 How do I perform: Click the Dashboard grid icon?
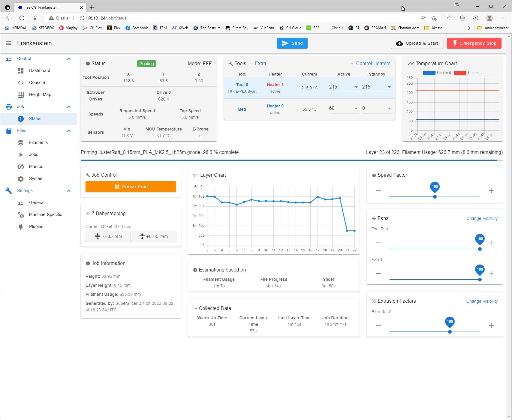tap(21, 70)
